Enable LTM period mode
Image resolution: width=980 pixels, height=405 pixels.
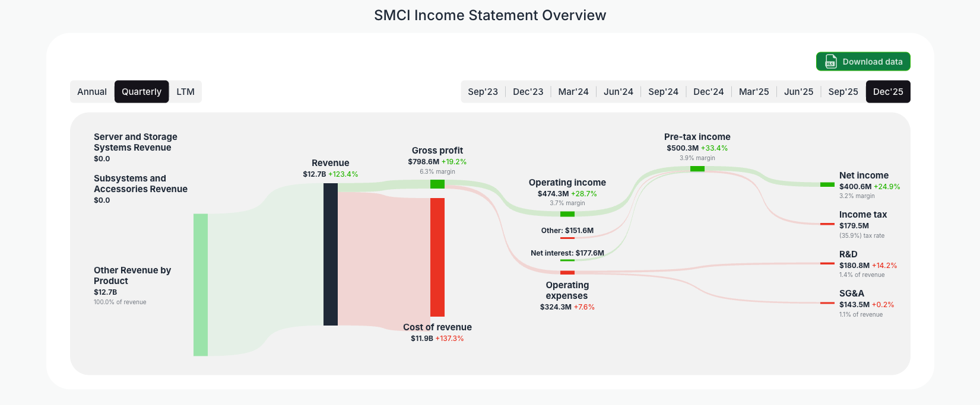coord(186,91)
